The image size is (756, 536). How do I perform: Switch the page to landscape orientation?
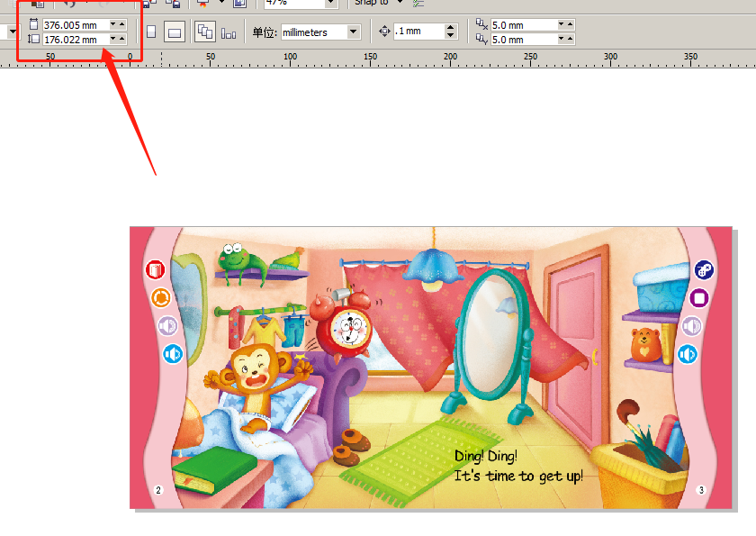tap(175, 32)
